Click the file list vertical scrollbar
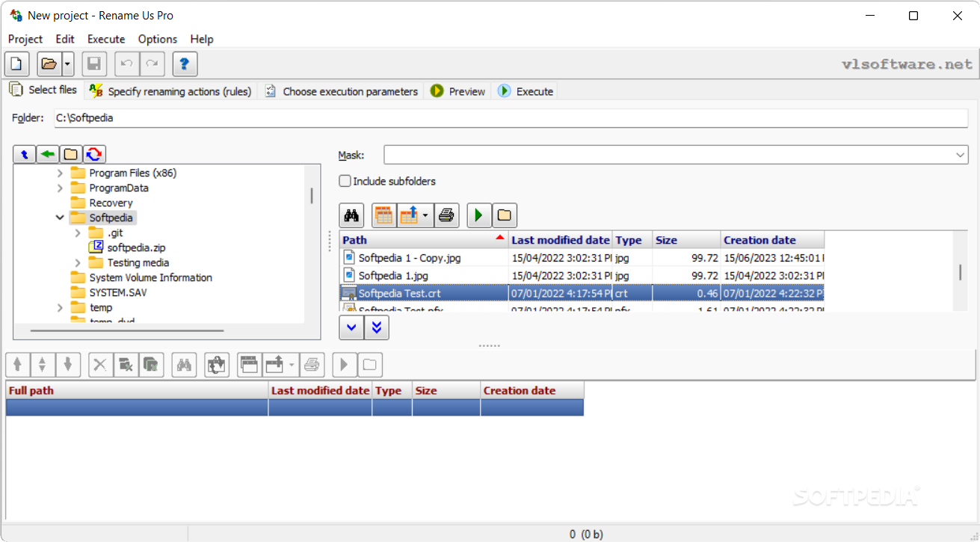 tap(961, 271)
